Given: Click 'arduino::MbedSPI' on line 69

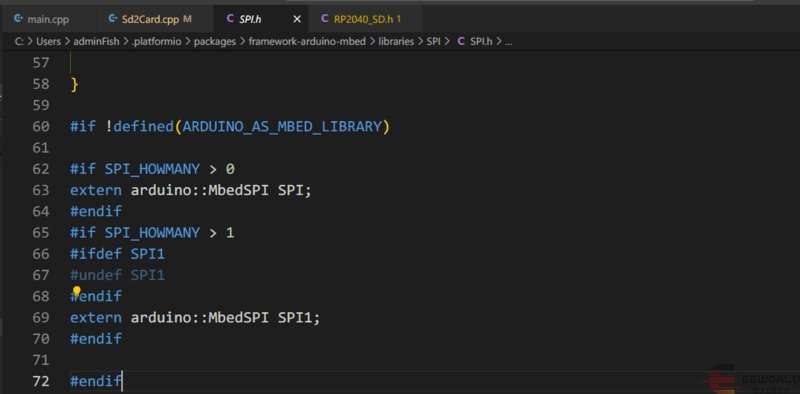Looking at the screenshot, I should [x=199, y=317].
